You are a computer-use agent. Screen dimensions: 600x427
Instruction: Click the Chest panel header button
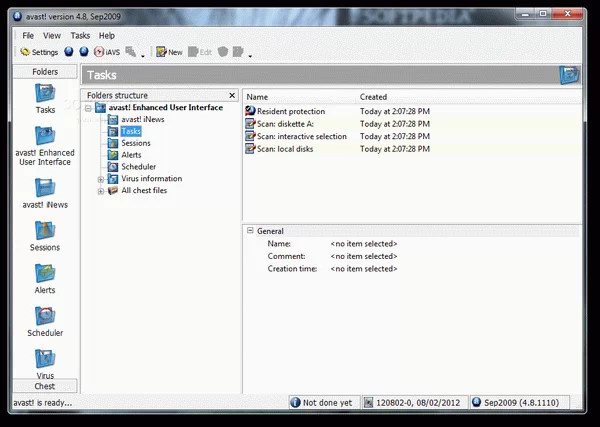coord(45,386)
